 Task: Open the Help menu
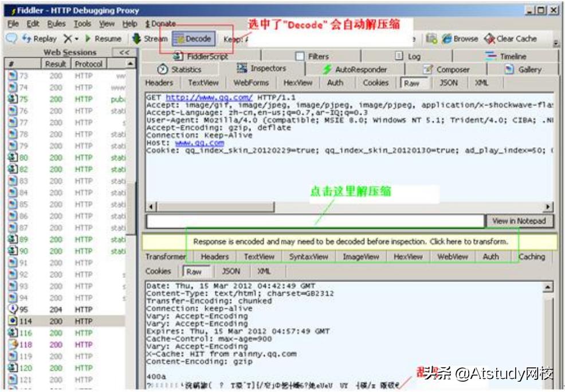click(x=130, y=23)
